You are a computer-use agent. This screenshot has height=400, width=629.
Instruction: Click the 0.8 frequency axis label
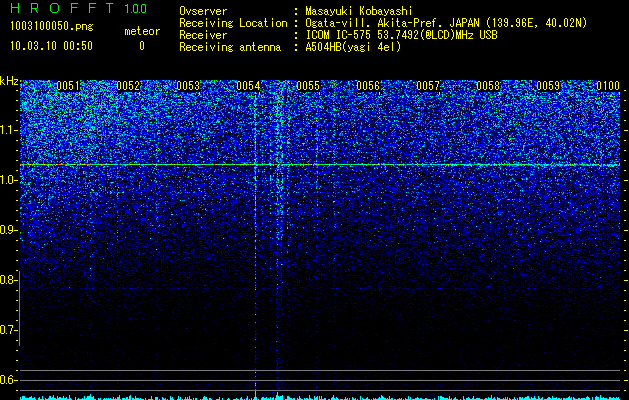click(8, 280)
